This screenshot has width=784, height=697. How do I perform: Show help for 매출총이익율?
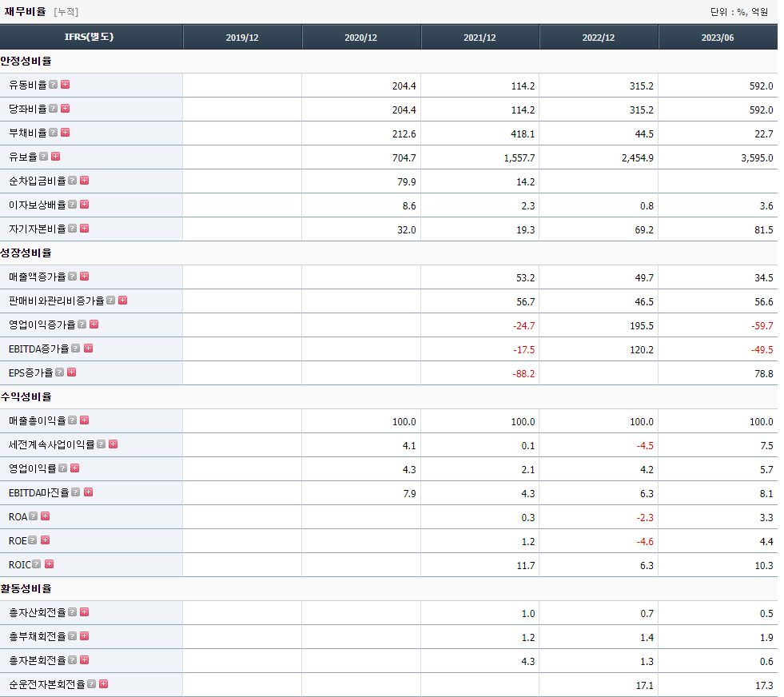click(x=73, y=420)
